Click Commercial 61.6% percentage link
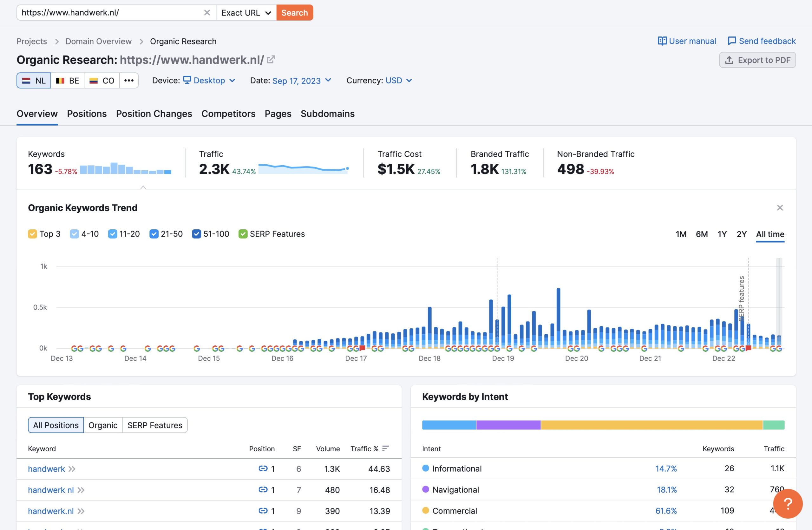Screen dimensions: 812x530 pos(666,511)
